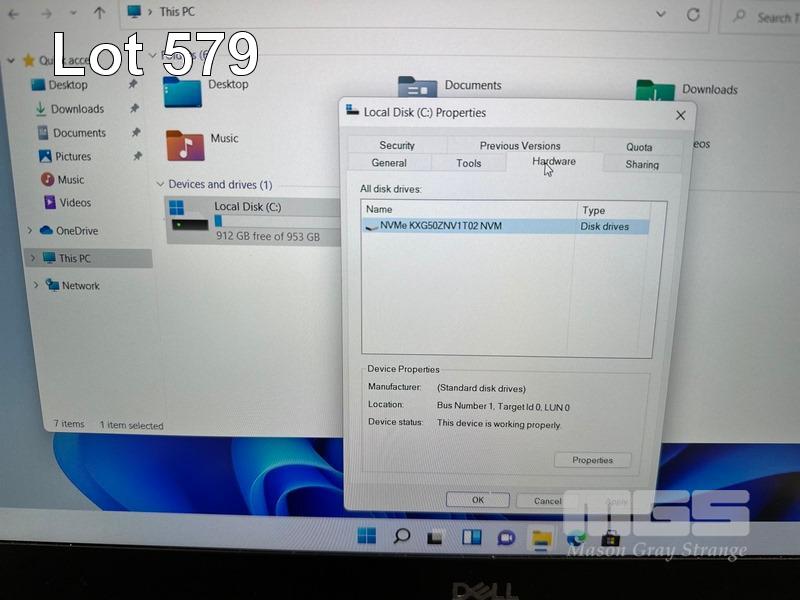The height and width of the screenshot is (600, 800).
Task: Click the Up arrow navigation button
Action: [99, 13]
